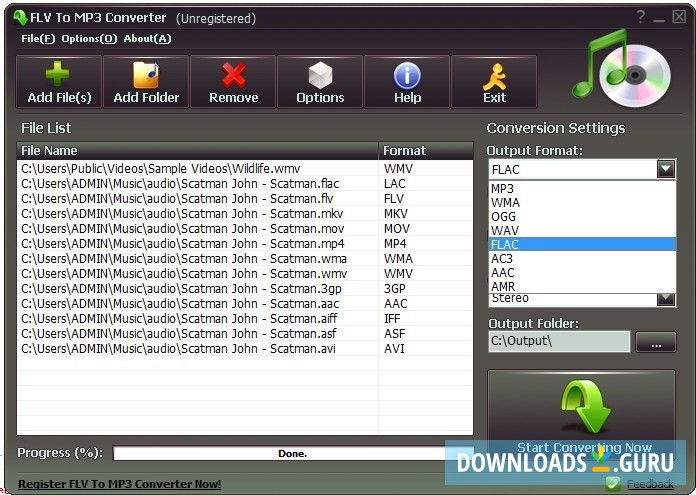Click the browse "..." output folder button
The width and height of the screenshot is (696, 495).
[x=656, y=342]
